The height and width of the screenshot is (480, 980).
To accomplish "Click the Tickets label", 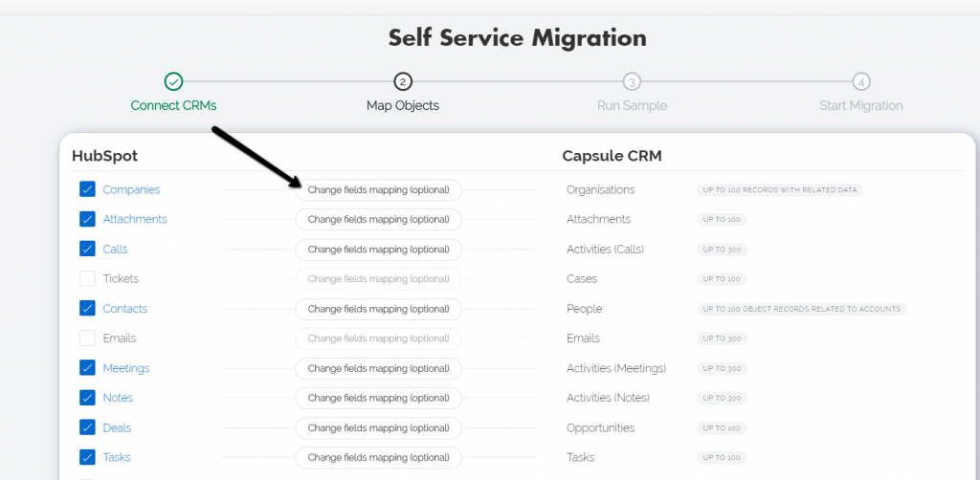I will pos(121,278).
